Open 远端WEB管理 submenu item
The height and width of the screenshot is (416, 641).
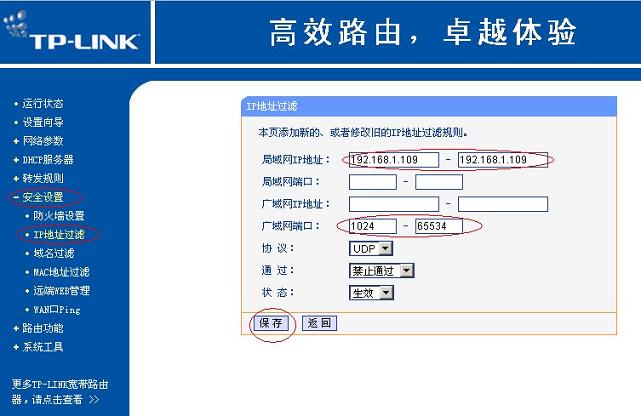pyautogui.click(x=60, y=291)
